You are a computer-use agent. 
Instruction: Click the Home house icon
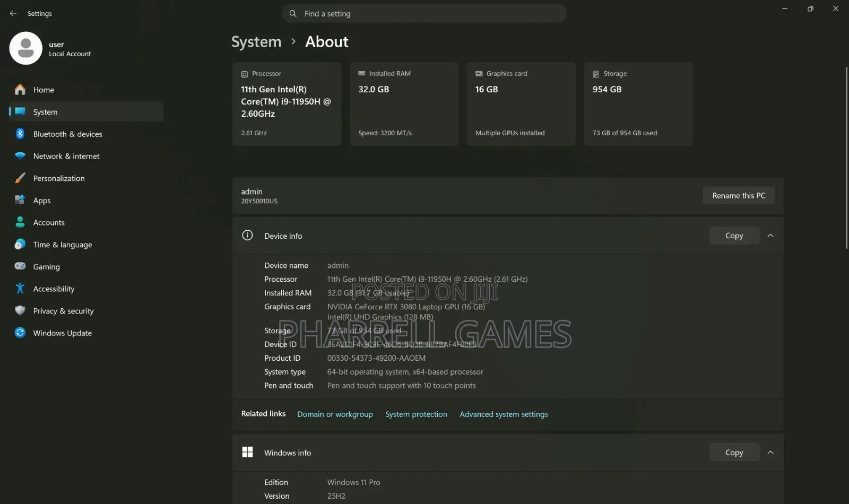pyautogui.click(x=20, y=90)
